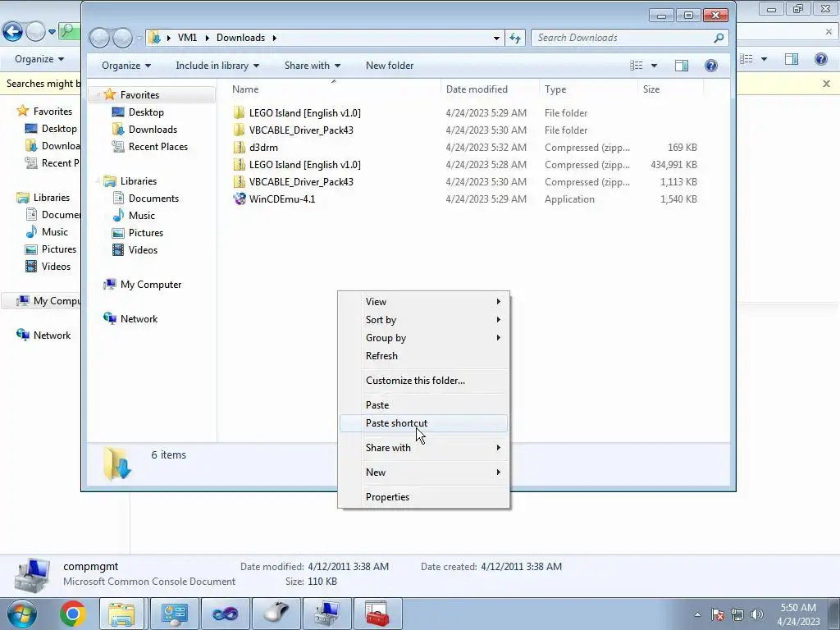Open the View submenu in context menu
840x630 pixels.
click(x=423, y=302)
